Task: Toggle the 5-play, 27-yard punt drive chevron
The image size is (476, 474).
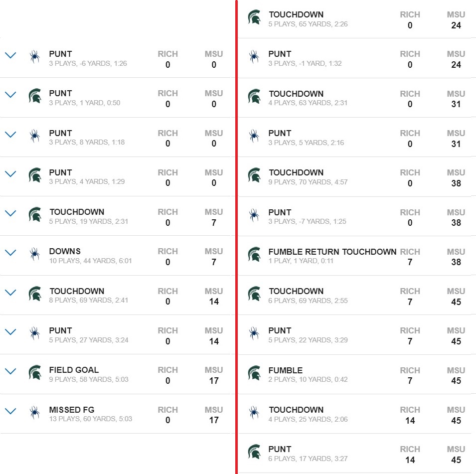Action: click(10, 332)
